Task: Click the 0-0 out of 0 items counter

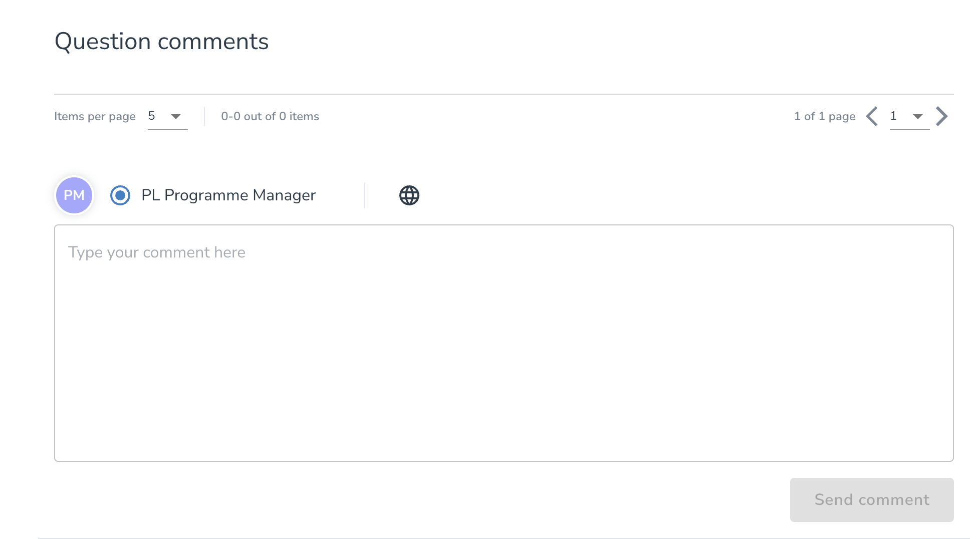Action: 270,116
